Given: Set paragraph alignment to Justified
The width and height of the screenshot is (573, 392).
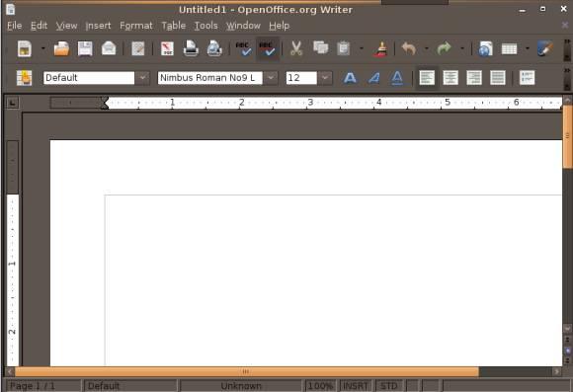Looking at the screenshot, I should point(498,78).
